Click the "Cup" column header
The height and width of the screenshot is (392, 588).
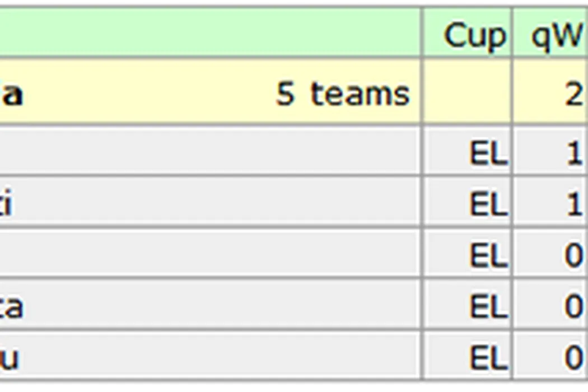click(x=474, y=36)
